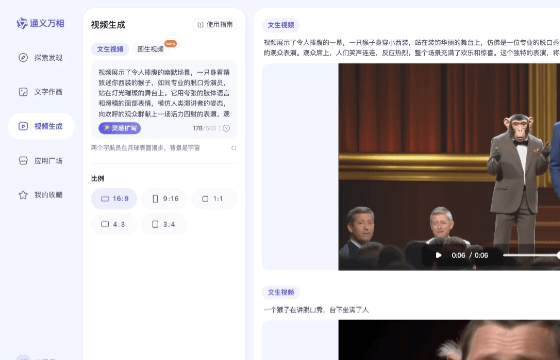560x360 pixels.
Task: Click the 文生视频 tag above the second video
Action: tap(281, 292)
